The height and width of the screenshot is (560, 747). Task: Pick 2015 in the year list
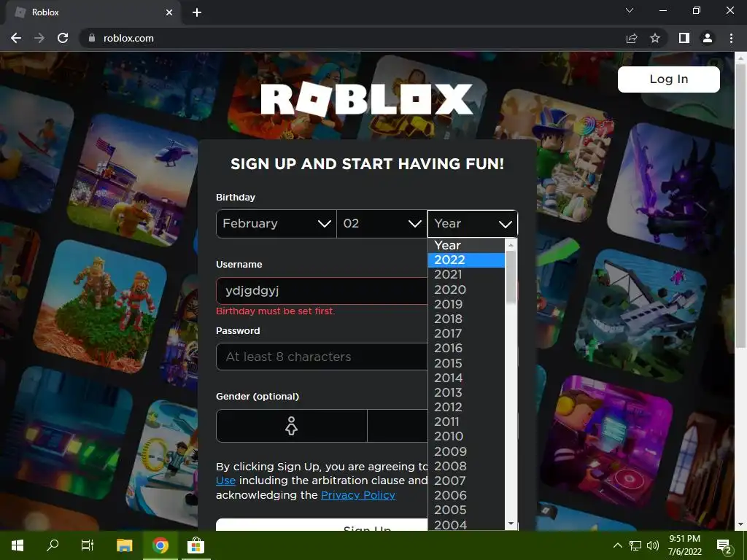click(x=466, y=363)
